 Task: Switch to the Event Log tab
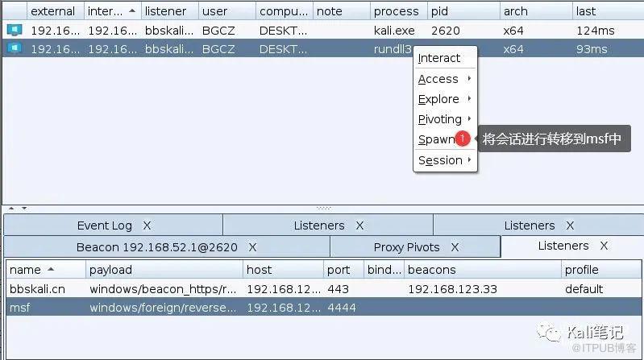coord(104,226)
